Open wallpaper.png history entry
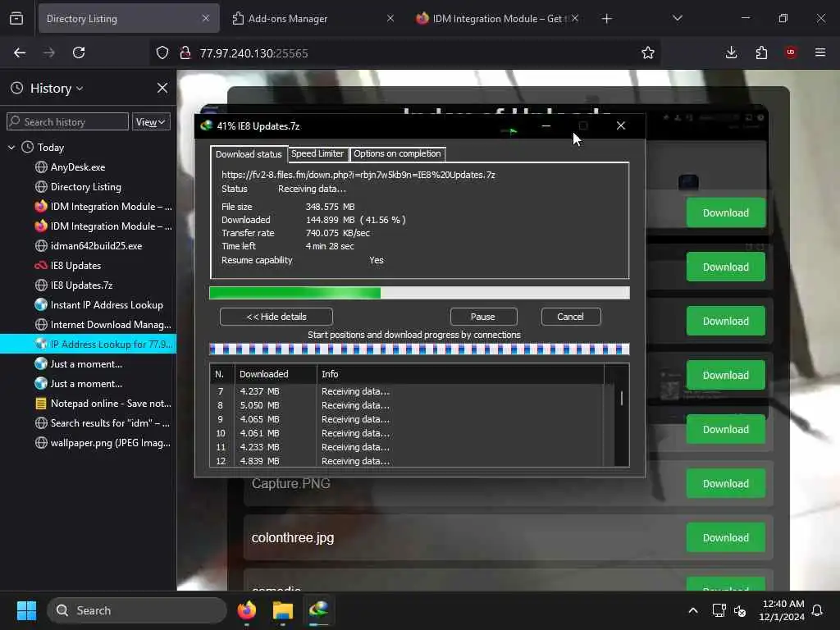 pos(89,443)
